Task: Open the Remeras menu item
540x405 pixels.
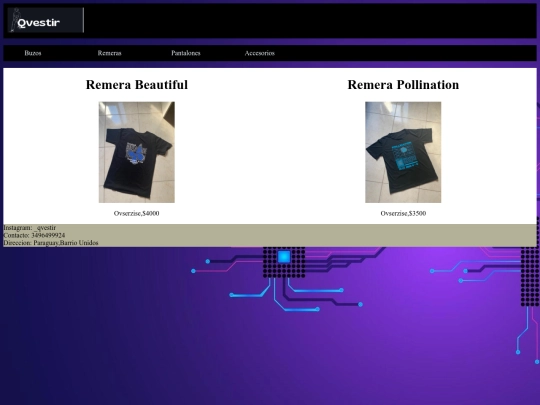Action: pos(110,53)
